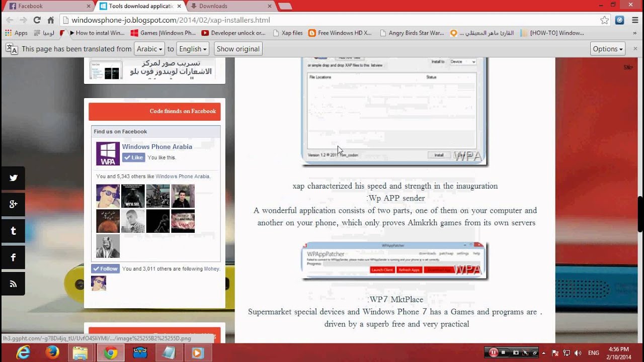Switch to the Downloads browser tab
This screenshot has width=644, height=362.
(230, 6)
